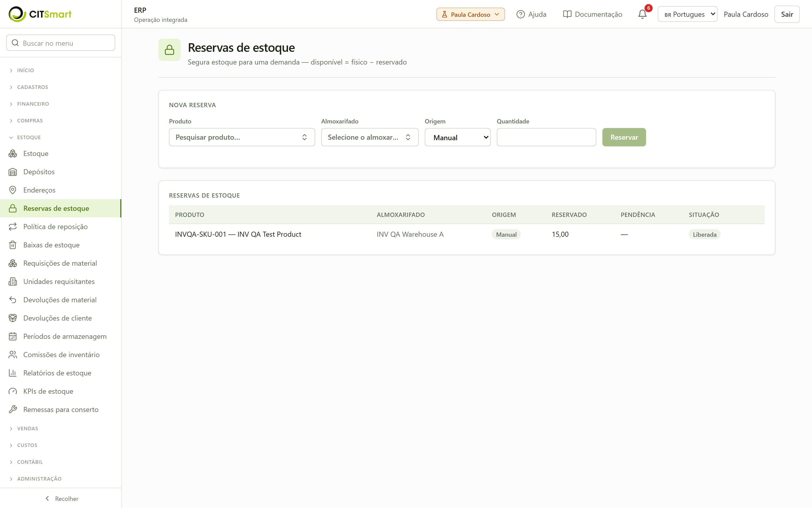The image size is (812, 508).
Task: Click the Remessas para conserto wrench icon
Action: [13, 409]
